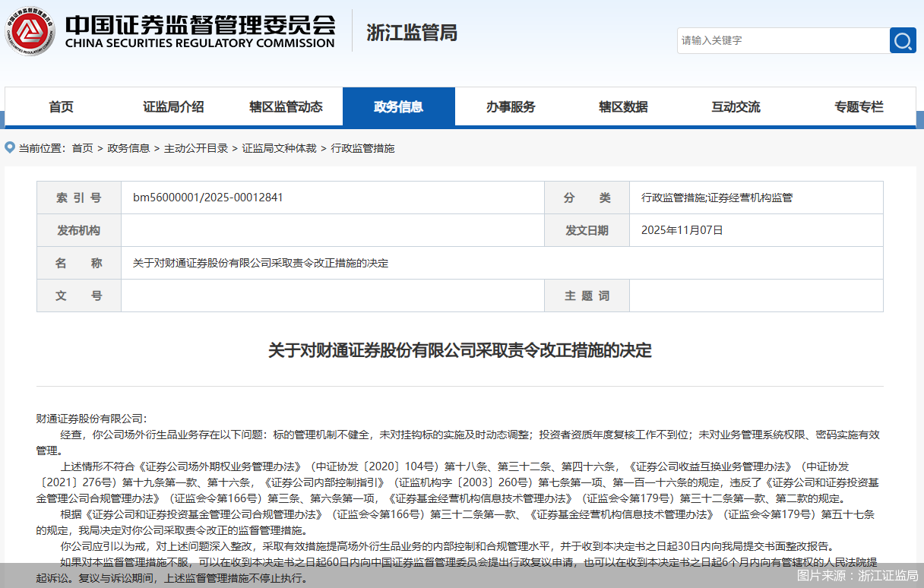This screenshot has height=588, width=924.
Task: Open the 专题专栏 tab
Action: coord(858,106)
